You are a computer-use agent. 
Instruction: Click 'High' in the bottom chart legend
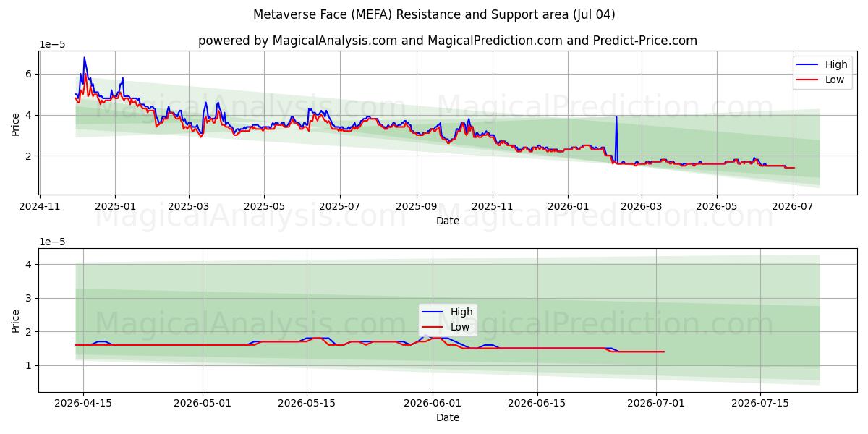tap(461, 312)
